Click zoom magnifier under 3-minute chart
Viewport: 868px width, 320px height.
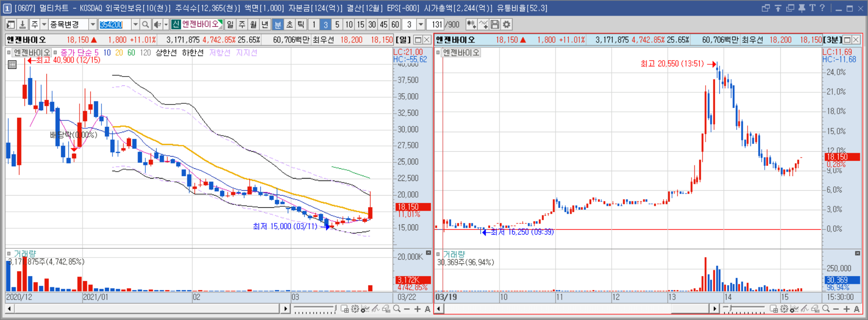tap(826, 309)
